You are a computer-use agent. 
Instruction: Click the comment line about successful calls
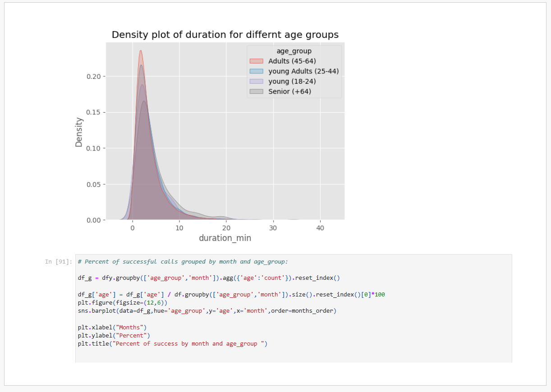point(183,261)
